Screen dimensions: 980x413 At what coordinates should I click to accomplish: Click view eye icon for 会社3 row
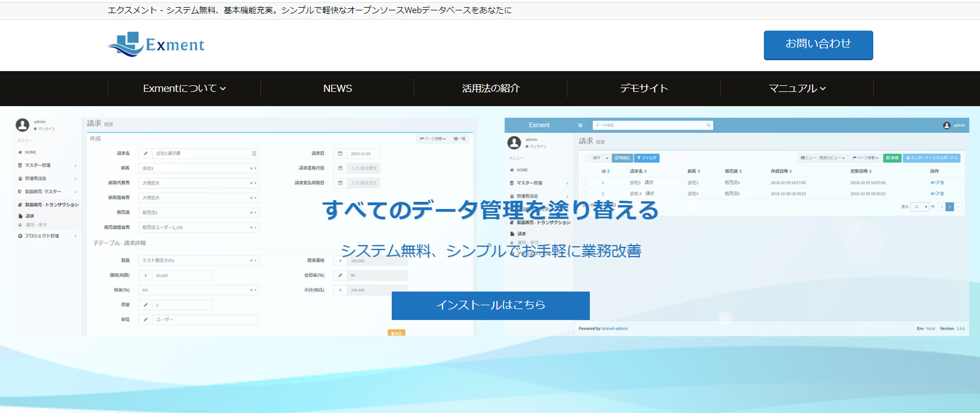coord(932,183)
